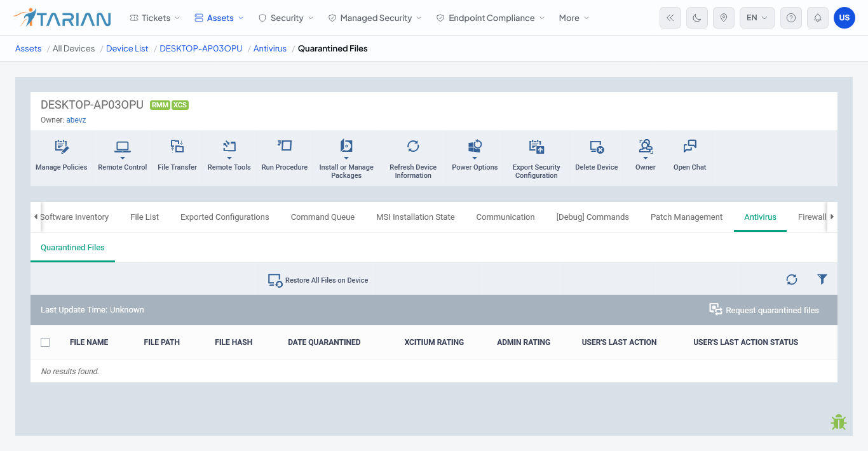Open Manage Policies tool

click(62, 156)
